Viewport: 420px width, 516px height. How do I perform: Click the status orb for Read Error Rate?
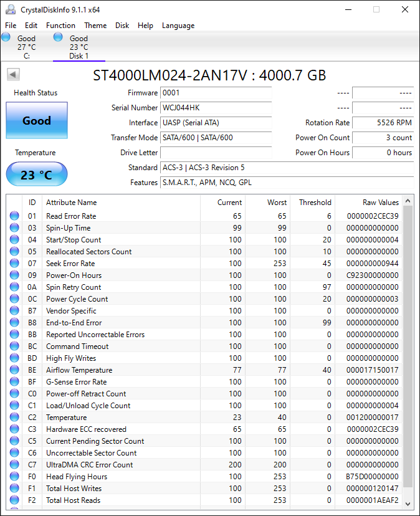point(14,216)
